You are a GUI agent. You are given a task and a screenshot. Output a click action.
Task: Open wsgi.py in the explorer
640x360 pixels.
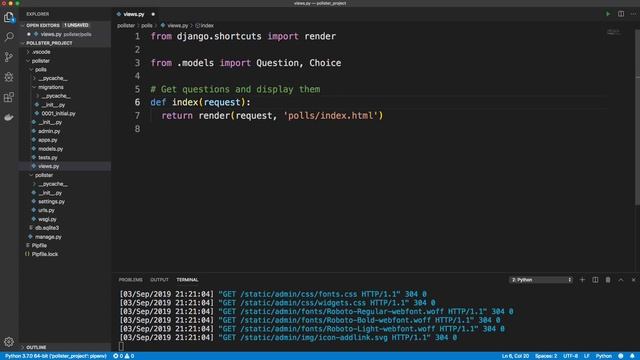click(x=47, y=219)
